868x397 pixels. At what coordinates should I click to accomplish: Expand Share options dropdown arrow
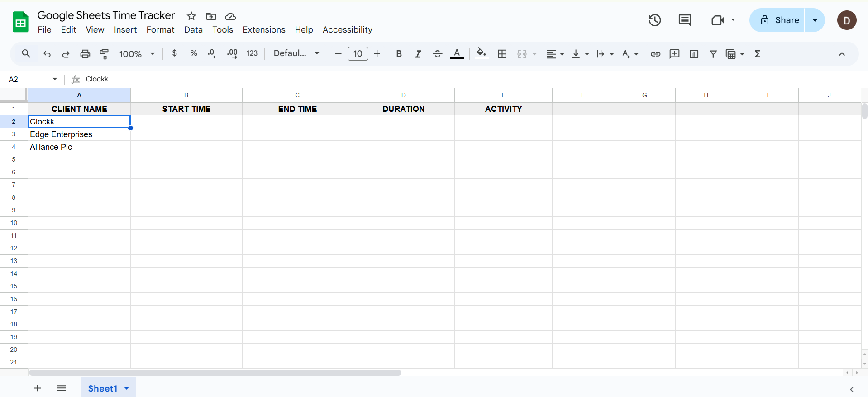point(815,20)
